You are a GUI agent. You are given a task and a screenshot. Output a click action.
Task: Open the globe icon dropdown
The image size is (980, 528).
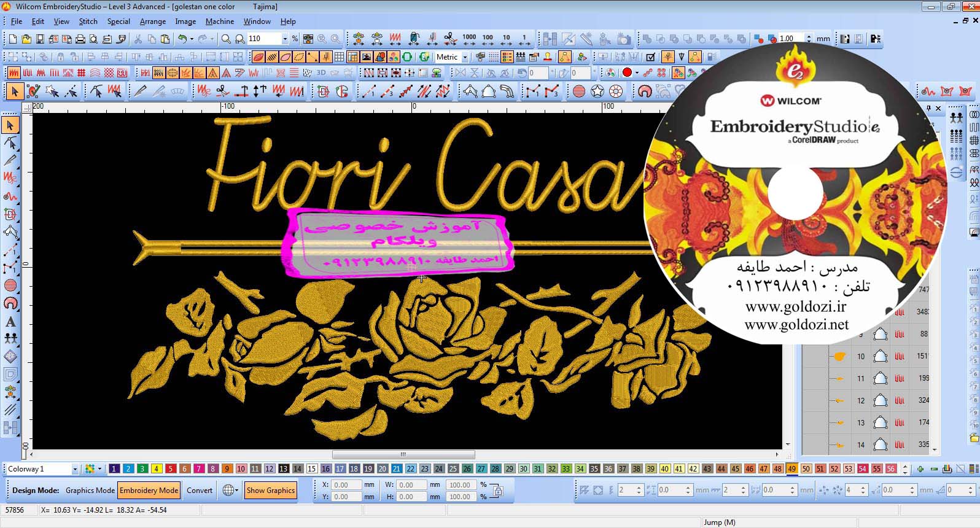(x=237, y=491)
